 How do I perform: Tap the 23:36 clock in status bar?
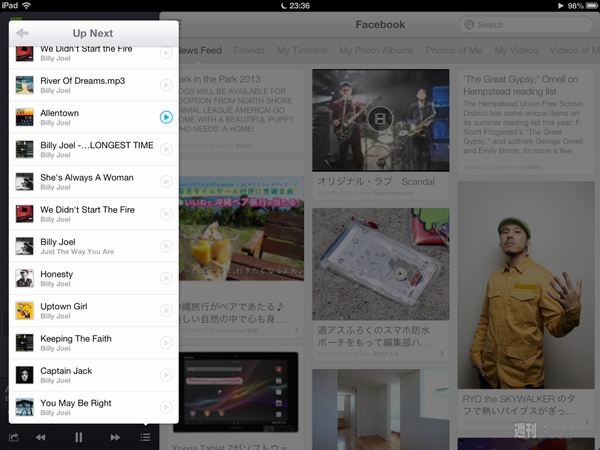pos(299,6)
